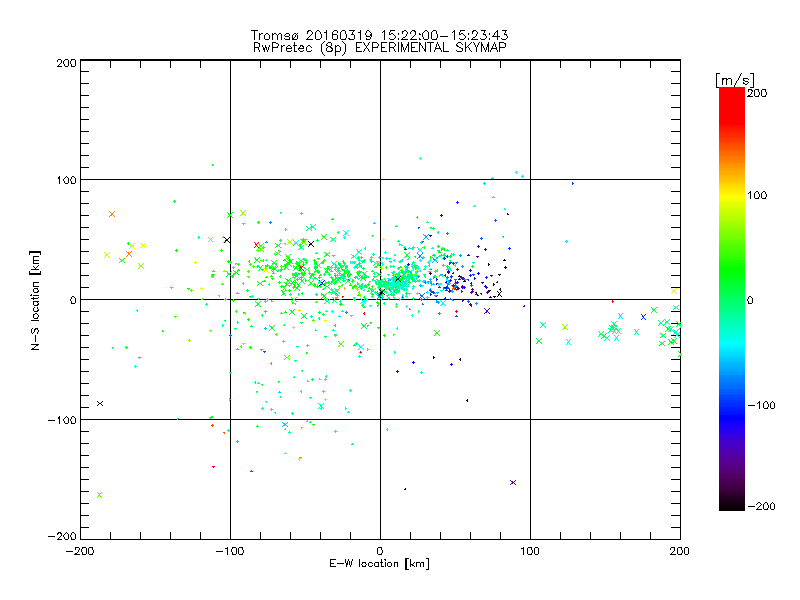
Task: Click the x-axis tick label "-200"
Action: point(80,551)
